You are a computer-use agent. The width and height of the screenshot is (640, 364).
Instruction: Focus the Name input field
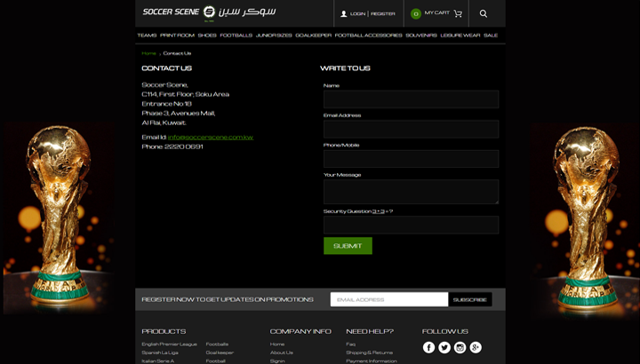point(411,99)
